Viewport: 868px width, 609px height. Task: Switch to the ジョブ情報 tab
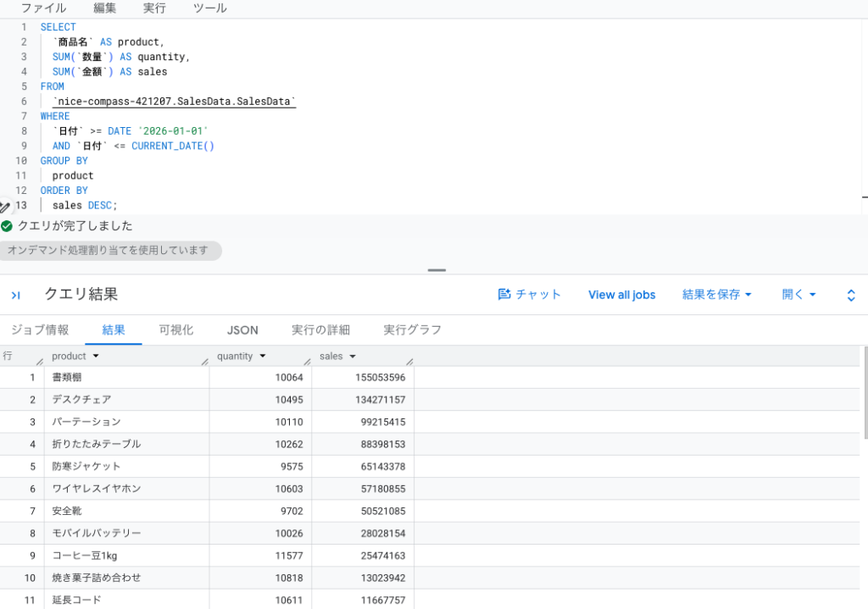tap(40, 330)
